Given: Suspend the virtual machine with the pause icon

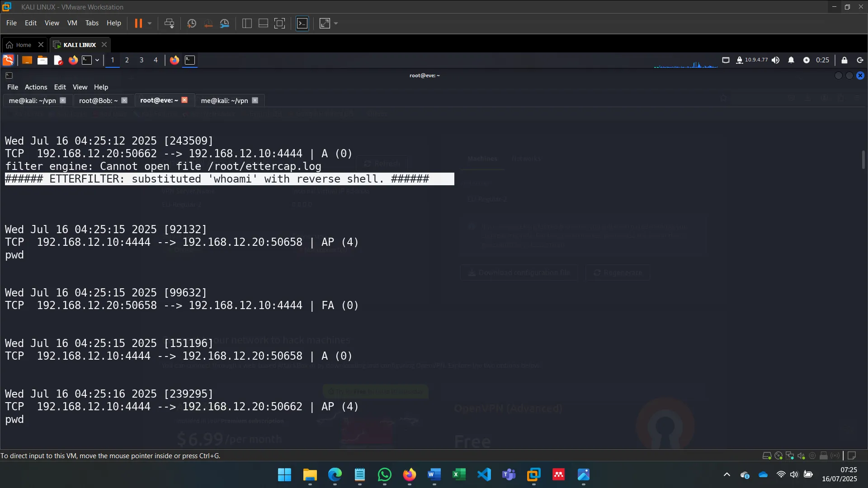Looking at the screenshot, I should click(139, 23).
